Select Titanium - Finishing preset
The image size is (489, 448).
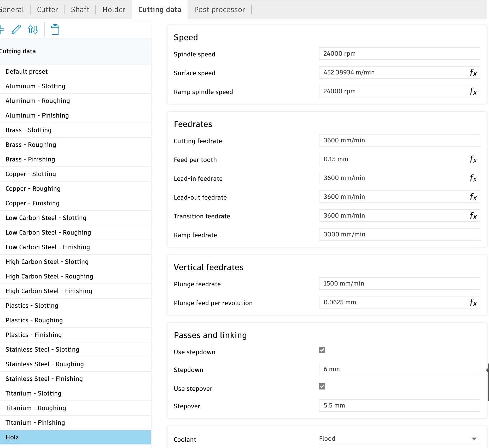[75, 423]
